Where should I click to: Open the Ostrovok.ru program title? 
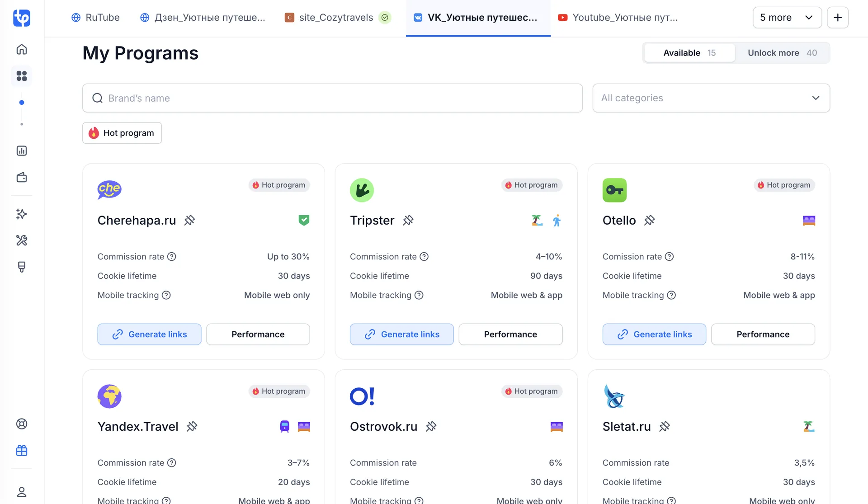[x=383, y=427]
